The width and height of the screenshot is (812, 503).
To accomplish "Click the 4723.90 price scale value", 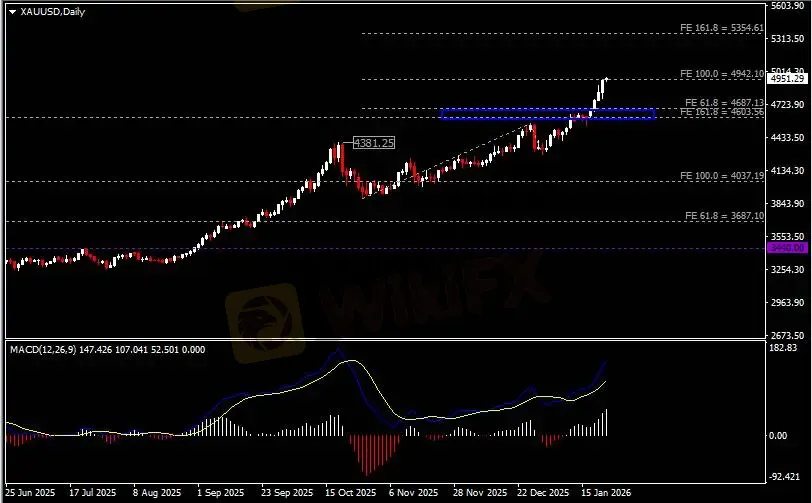I will click(x=788, y=105).
